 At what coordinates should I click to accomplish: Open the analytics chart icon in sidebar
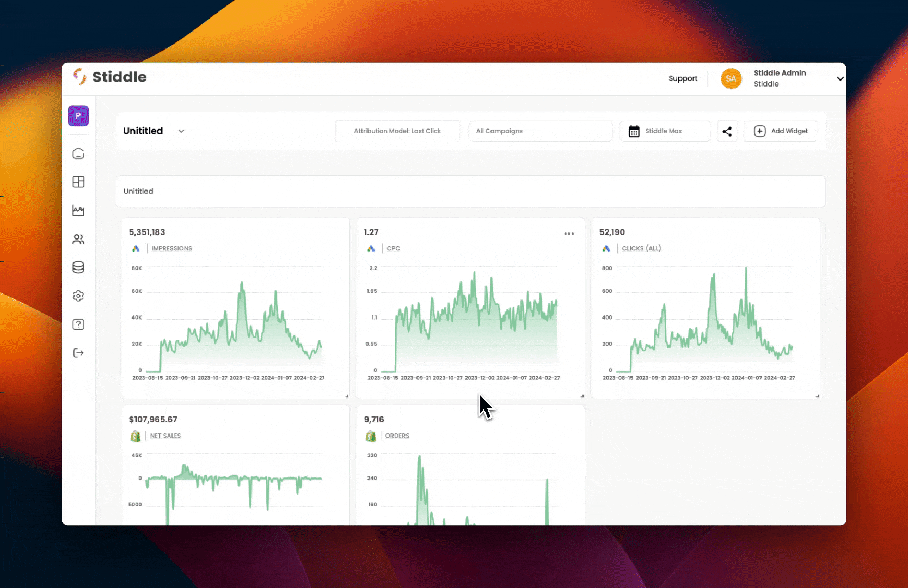pyautogui.click(x=78, y=211)
